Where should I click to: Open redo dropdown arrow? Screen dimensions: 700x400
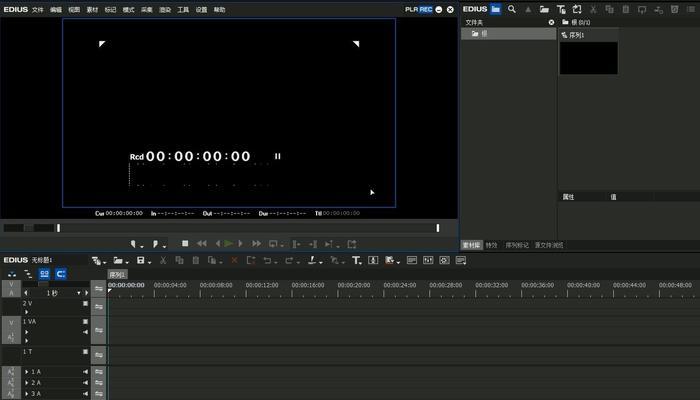(x=297, y=262)
